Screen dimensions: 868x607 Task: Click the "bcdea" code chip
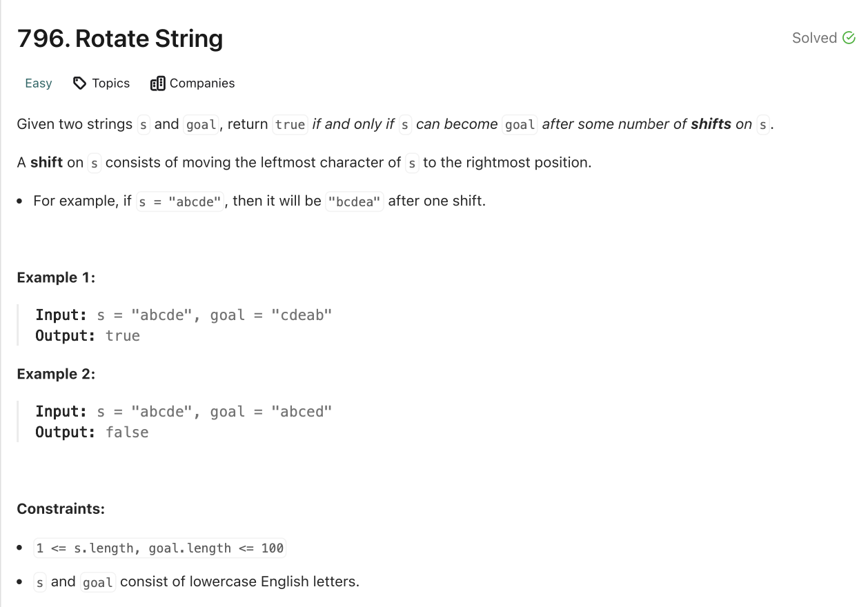[354, 201]
